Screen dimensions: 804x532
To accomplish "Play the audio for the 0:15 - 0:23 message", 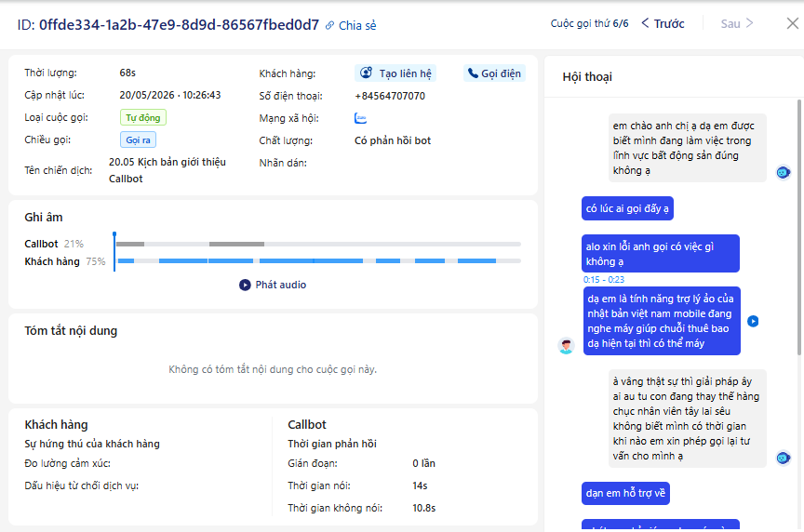I will (753, 322).
